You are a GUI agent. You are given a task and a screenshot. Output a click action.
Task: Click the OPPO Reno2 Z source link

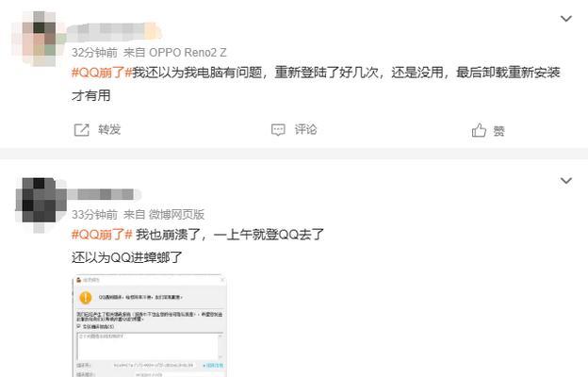click(x=188, y=53)
